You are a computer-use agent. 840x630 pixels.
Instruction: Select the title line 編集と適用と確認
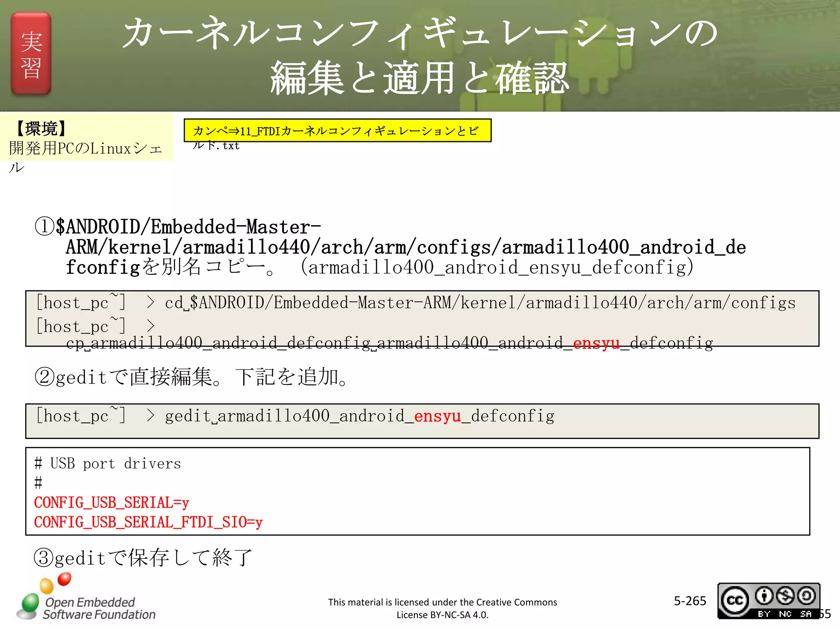pyautogui.click(x=420, y=78)
